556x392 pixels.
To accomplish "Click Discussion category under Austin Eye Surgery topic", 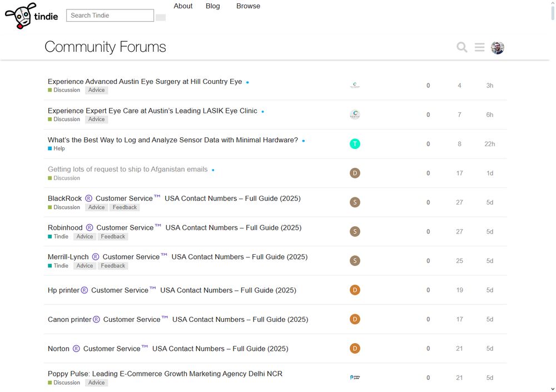I will [x=64, y=90].
